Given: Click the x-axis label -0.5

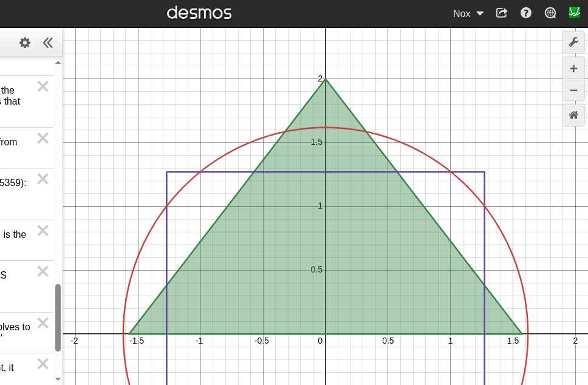Looking at the screenshot, I should tap(261, 341).
